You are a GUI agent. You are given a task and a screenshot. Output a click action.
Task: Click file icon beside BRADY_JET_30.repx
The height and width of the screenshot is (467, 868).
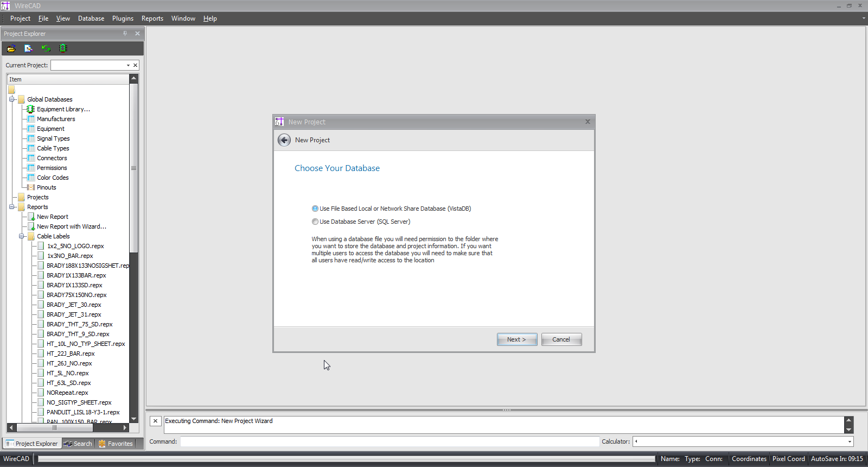coord(41,305)
